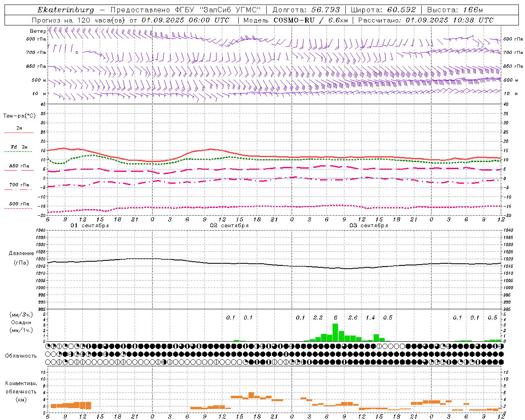Viewport: 525px width, 420px height.
Task: Click the tallest green precipitation bar
Action: (x=335, y=332)
